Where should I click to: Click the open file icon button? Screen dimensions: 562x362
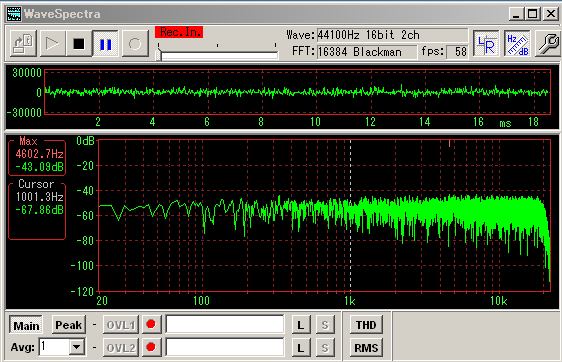coord(23,44)
